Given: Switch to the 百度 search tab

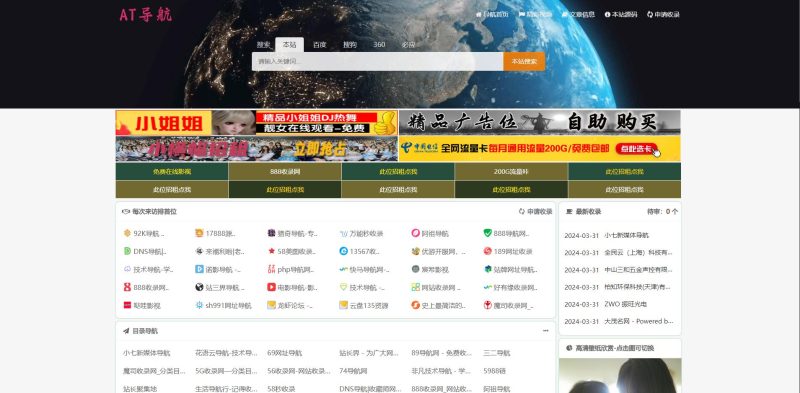Looking at the screenshot, I should (319, 45).
